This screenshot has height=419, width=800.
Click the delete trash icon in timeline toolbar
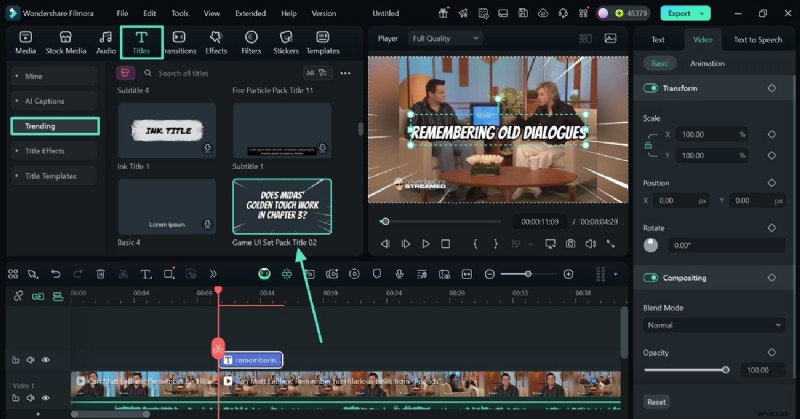tap(100, 274)
